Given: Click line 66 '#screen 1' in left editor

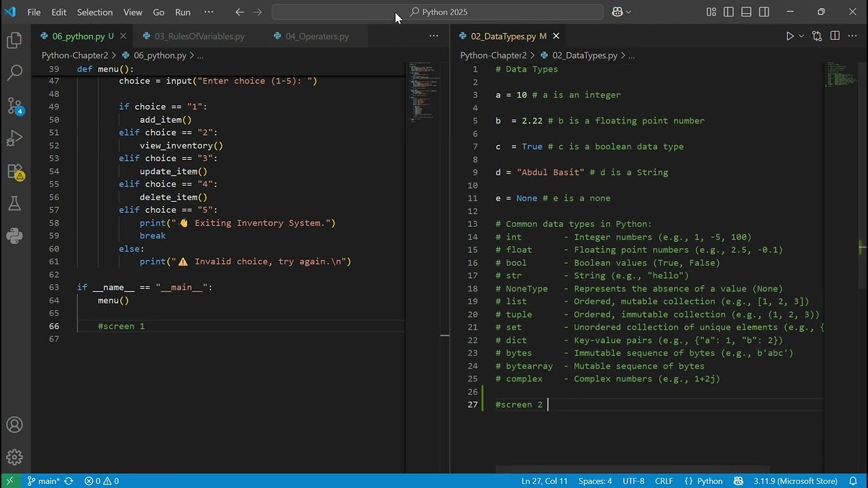Looking at the screenshot, I should tap(121, 326).
